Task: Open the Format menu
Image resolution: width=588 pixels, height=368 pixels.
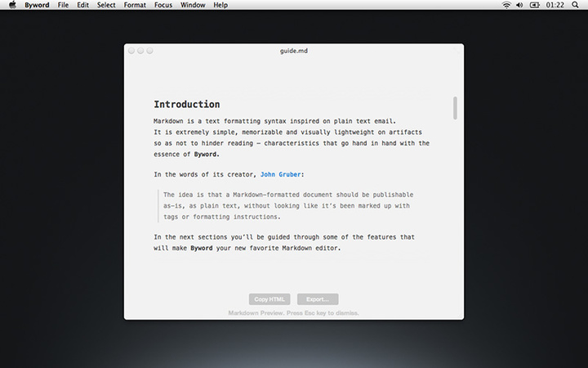Action: pos(135,5)
